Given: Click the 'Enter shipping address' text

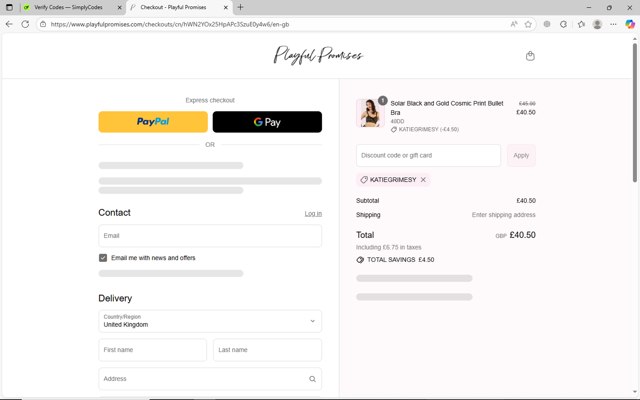Looking at the screenshot, I should pos(504,215).
